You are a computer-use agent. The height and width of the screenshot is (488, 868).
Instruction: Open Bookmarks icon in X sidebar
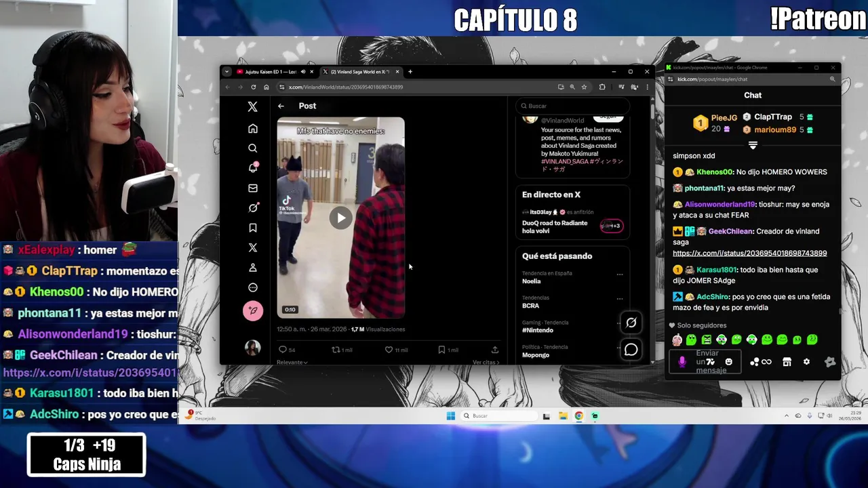pyautogui.click(x=252, y=228)
